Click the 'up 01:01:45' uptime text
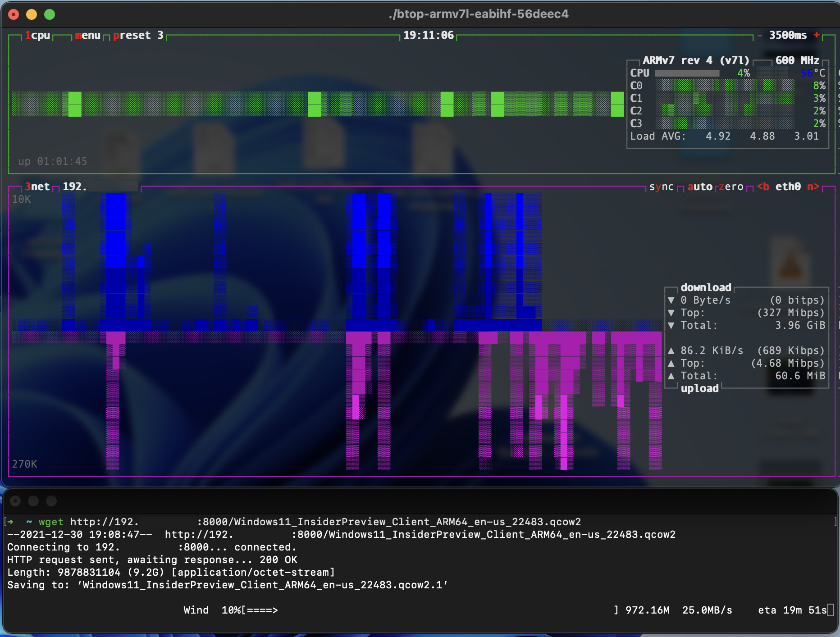840x637 pixels. point(52,161)
